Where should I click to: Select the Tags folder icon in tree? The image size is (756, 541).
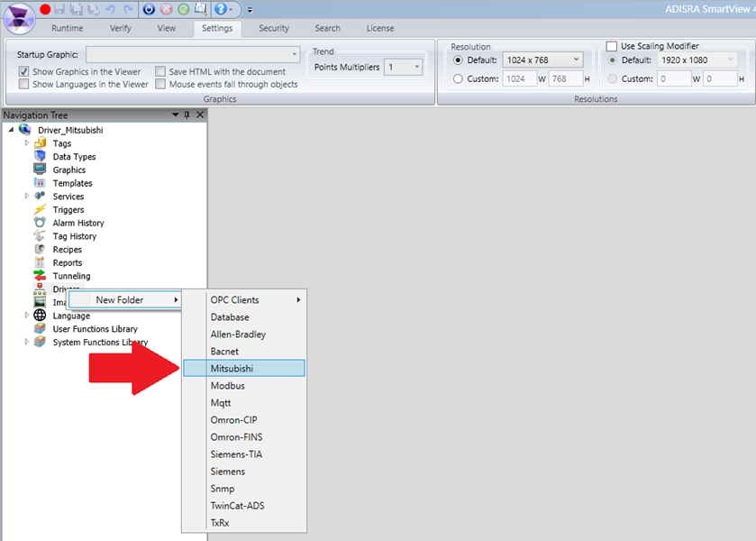(40, 142)
